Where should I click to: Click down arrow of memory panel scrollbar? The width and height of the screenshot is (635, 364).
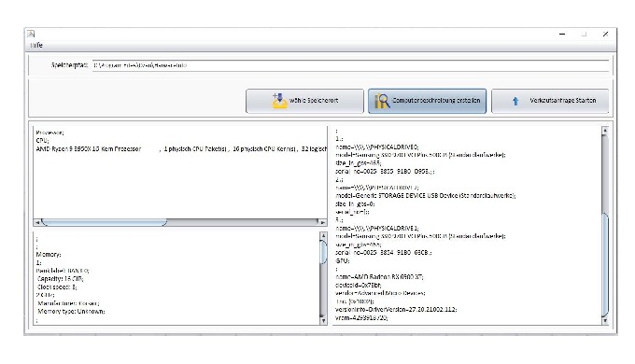[x=323, y=320]
